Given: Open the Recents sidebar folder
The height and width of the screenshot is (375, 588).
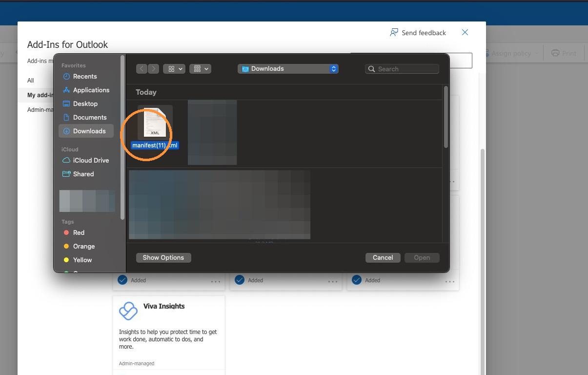Looking at the screenshot, I should pos(85,76).
